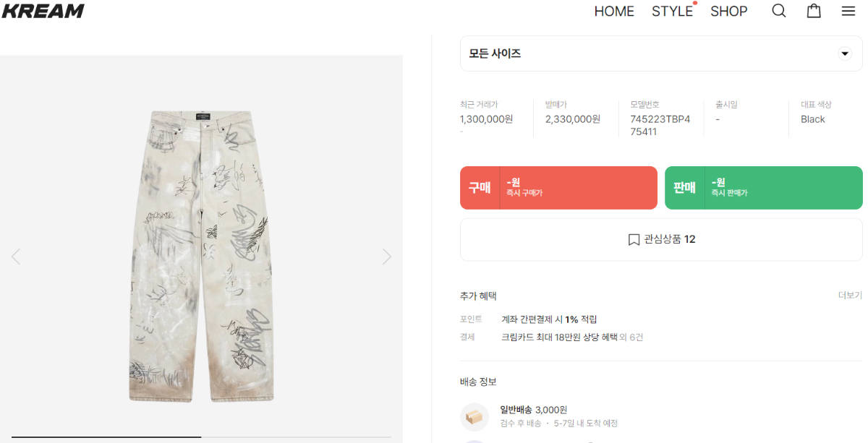This screenshot has height=443, width=868.
Task: Expand the 모든 사이즈 size dropdown
Action: [x=651, y=53]
